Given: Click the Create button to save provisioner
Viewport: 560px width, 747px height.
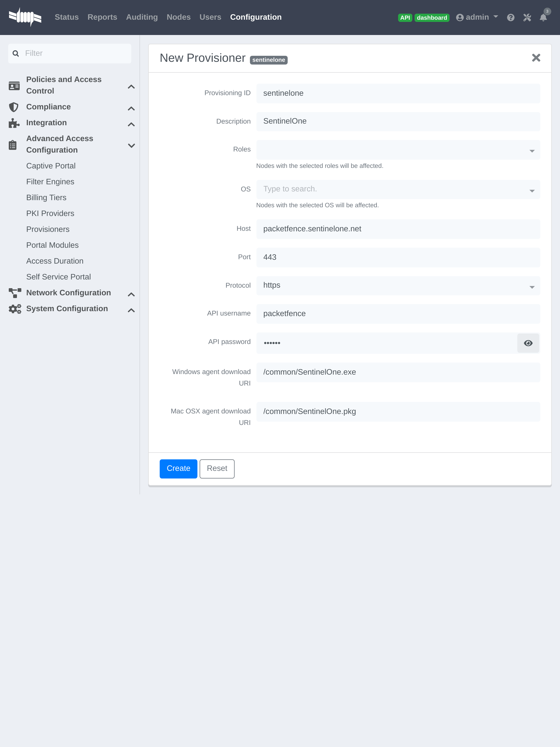Looking at the screenshot, I should 178,468.
